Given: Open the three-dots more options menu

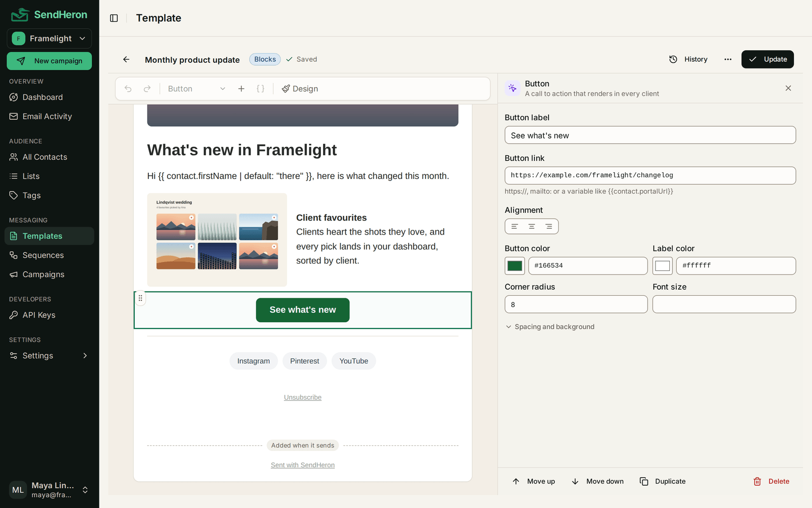Looking at the screenshot, I should coord(728,59).
